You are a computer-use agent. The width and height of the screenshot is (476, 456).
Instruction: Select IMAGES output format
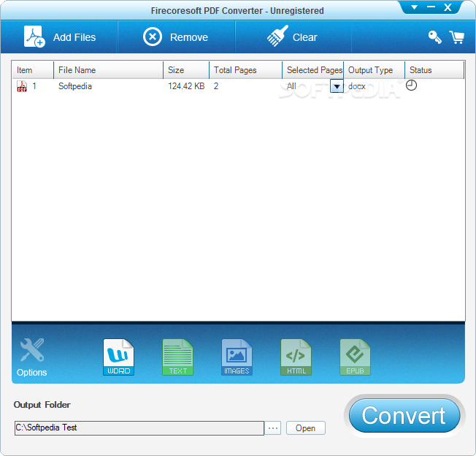click(237, 357)
